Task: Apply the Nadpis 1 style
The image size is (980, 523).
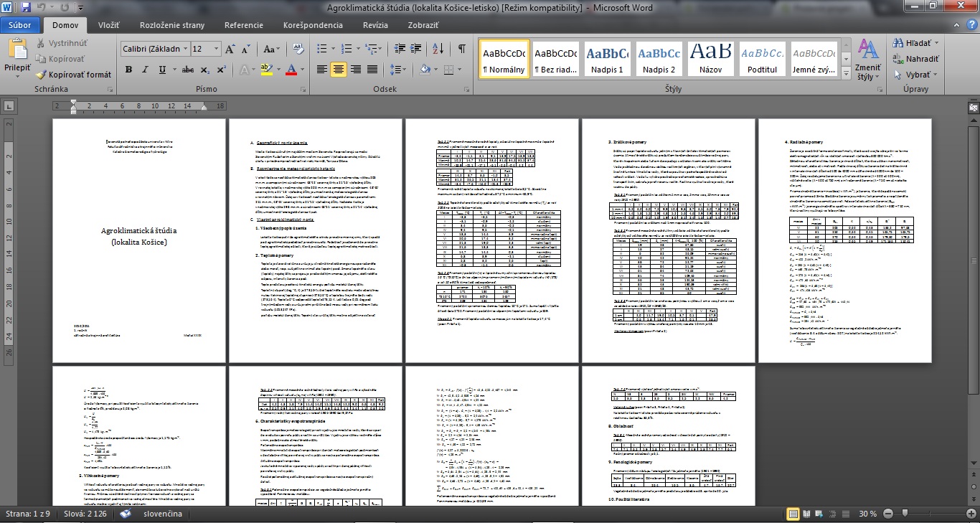Action: (x=607, y=59)
